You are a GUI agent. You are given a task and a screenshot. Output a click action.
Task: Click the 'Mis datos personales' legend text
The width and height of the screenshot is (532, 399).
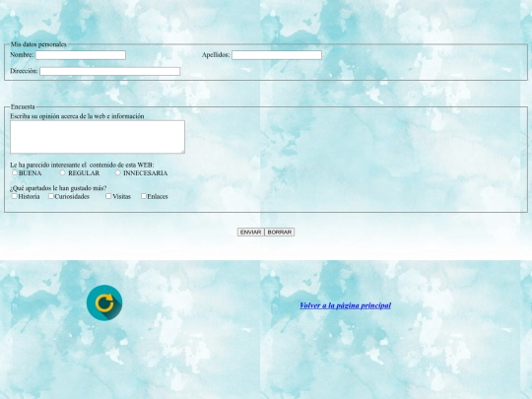pos(38,44)
